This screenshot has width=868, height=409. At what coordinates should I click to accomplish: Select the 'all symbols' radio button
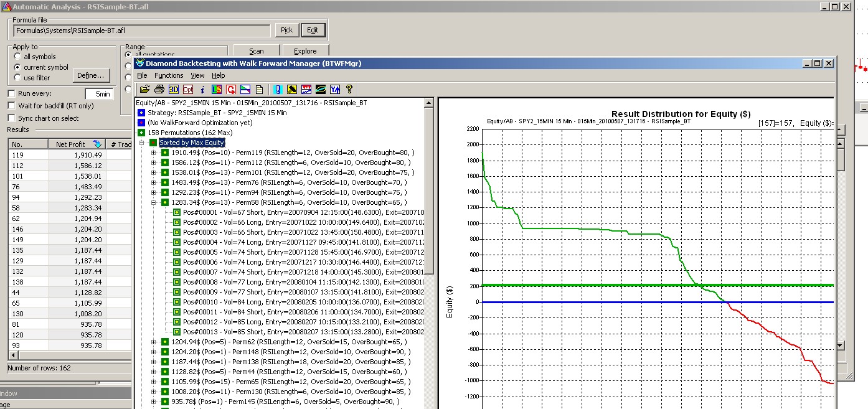tap(17, 57)
